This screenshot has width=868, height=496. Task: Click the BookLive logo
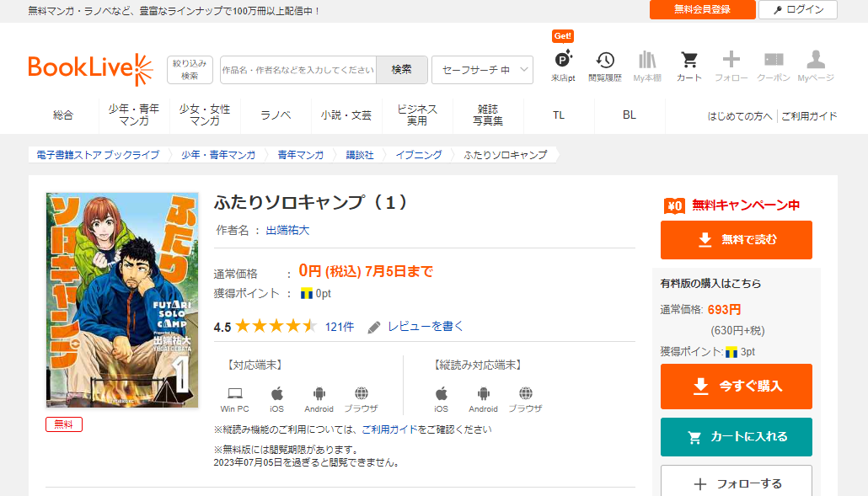[90, 69]
